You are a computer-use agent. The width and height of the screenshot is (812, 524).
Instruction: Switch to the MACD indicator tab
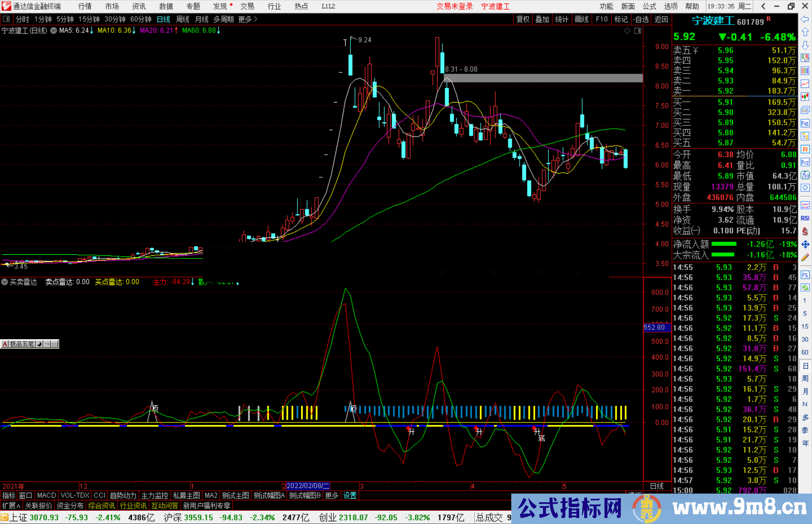47,495
